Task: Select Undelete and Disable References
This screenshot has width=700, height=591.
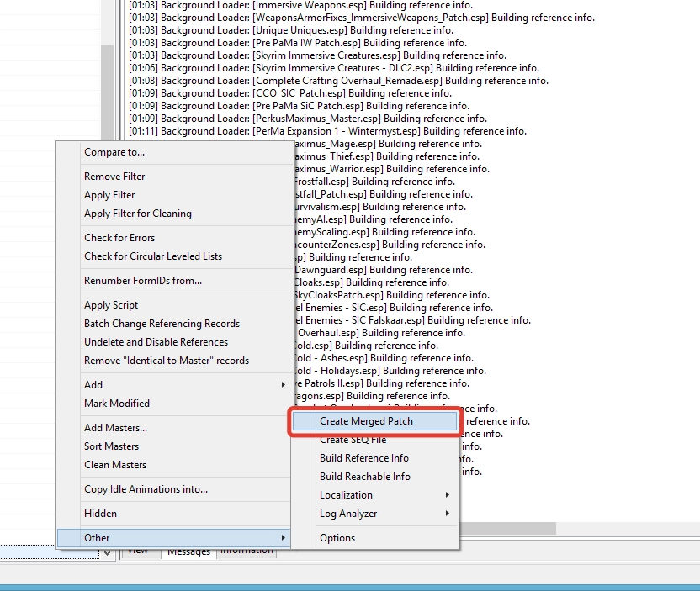Action: 156,342
